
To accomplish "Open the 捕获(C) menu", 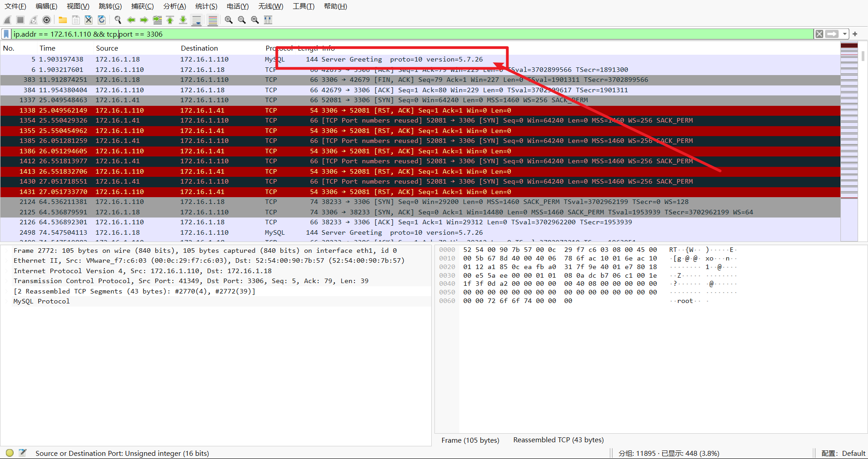I will point(142,6).
